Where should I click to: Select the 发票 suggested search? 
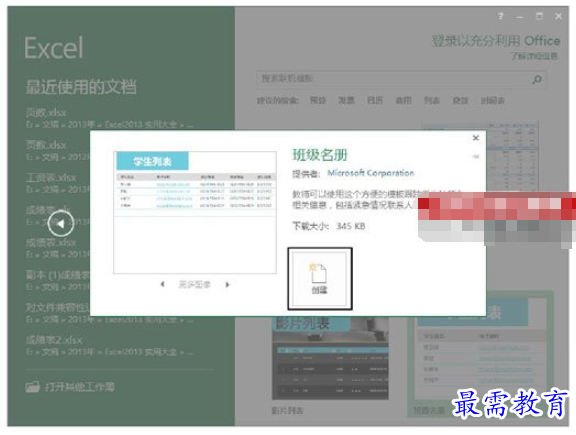tap(346, 100)
